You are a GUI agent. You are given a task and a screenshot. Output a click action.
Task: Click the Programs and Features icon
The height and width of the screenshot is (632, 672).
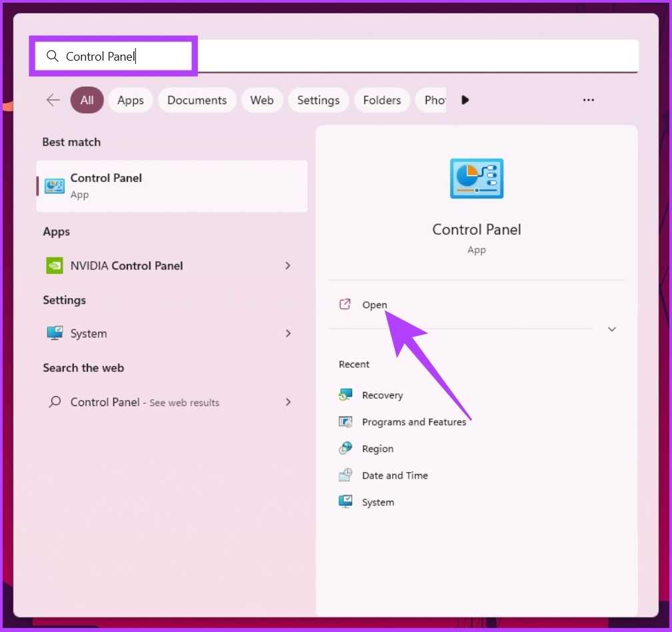[345, 421]
